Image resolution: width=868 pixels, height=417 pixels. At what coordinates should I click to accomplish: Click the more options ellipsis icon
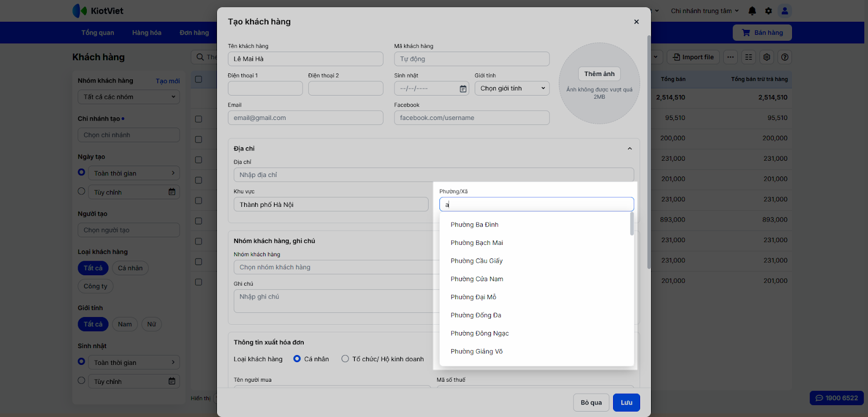click(x=731, y=57)
